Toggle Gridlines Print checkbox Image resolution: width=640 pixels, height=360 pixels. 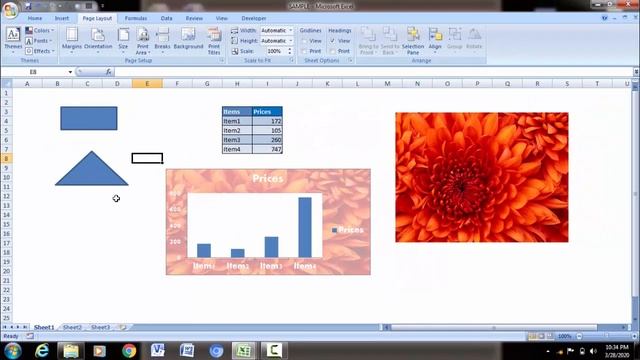pyautogui.click(x=304, y=51)
